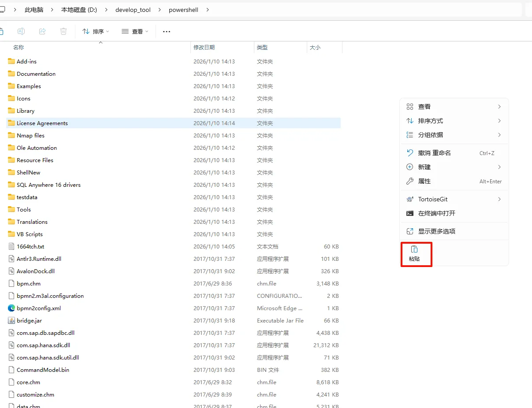Screen dimensions: 532x408
Task: Select com.sap.hana.sdk.dll file name
Action: tap(43, 345)
